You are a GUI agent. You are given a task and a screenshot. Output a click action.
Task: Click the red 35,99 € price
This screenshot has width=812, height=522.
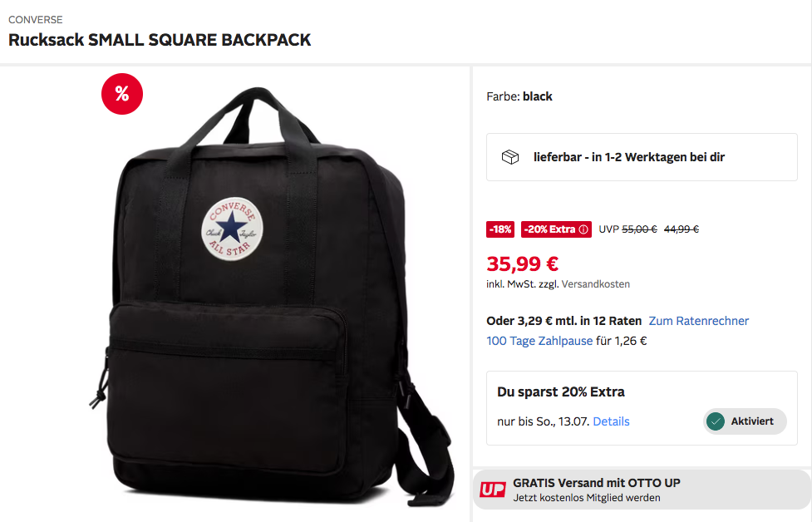522,264
